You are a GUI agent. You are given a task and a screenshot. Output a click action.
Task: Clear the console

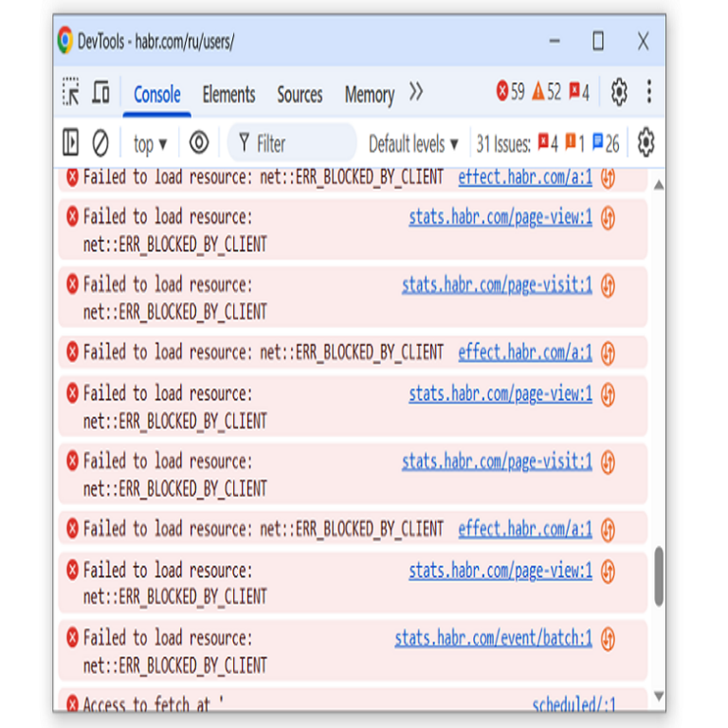tap(100, 143)
